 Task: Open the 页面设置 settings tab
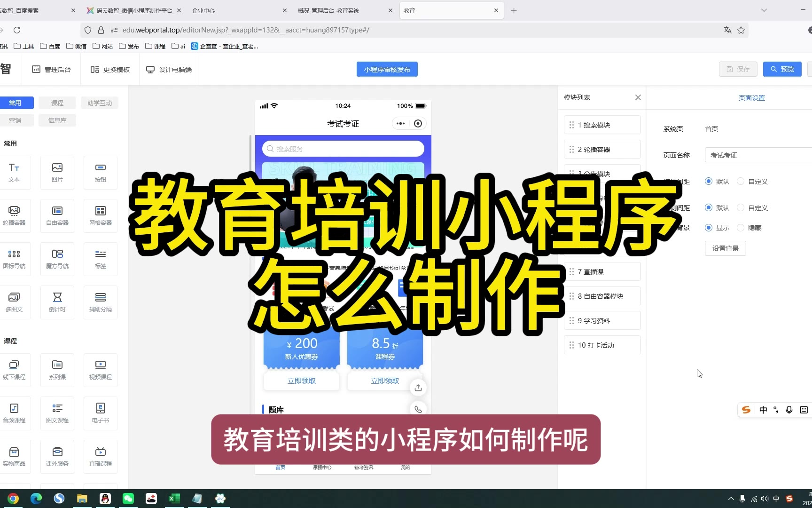pyautogui.click(x=752, y=98)
